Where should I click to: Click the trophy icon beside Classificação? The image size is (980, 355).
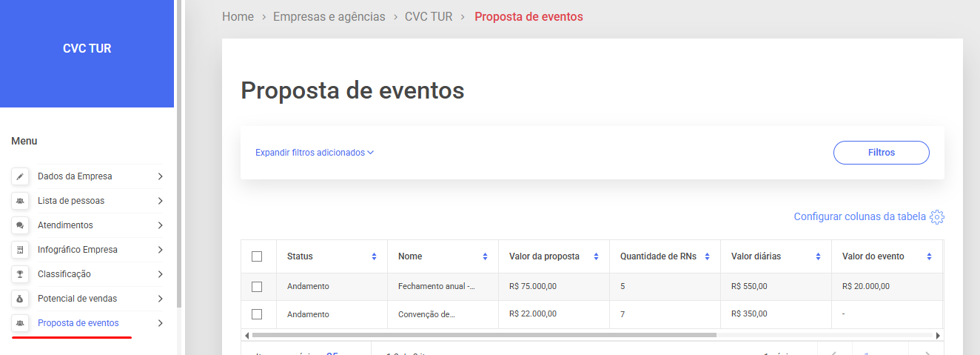20,274
